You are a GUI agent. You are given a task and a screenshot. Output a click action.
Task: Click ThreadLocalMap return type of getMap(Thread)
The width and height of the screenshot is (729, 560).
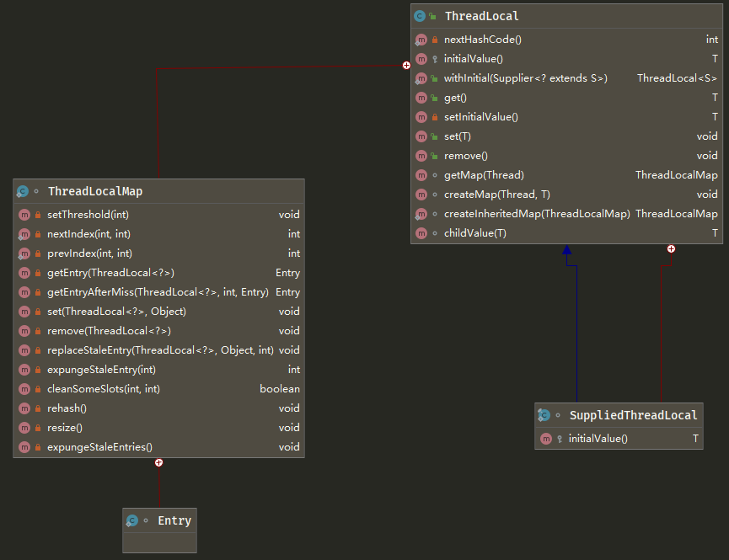coord(677,175)
